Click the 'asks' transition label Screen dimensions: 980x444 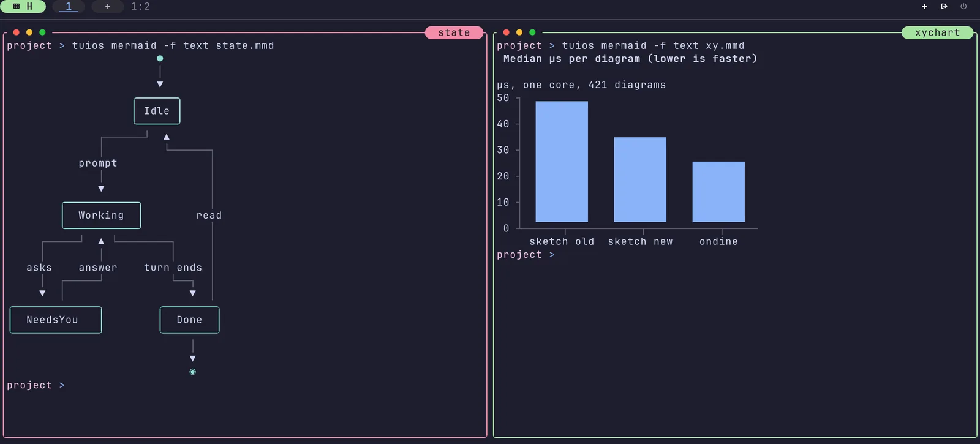pos(39,268)
